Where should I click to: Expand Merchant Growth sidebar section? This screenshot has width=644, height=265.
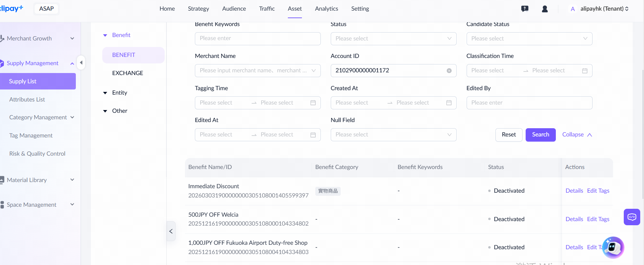coord(72,38)
